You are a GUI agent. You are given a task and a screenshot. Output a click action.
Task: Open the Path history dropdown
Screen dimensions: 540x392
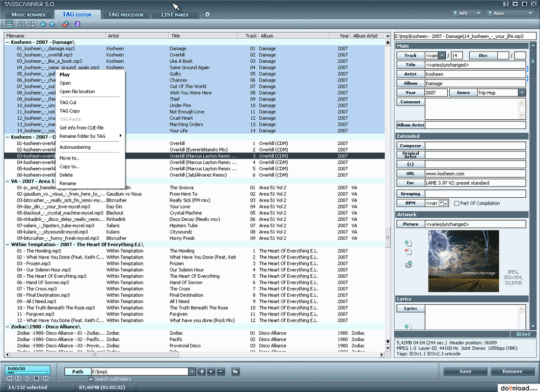(192, 372)
